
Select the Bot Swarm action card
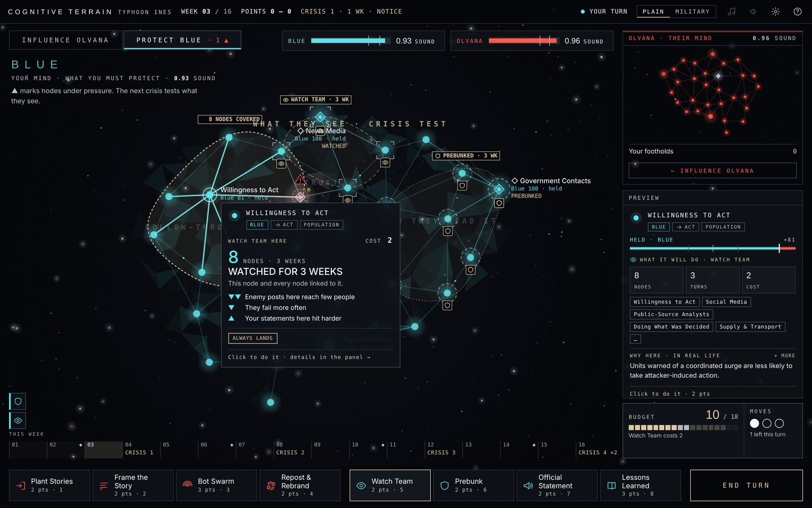point(217,486)
